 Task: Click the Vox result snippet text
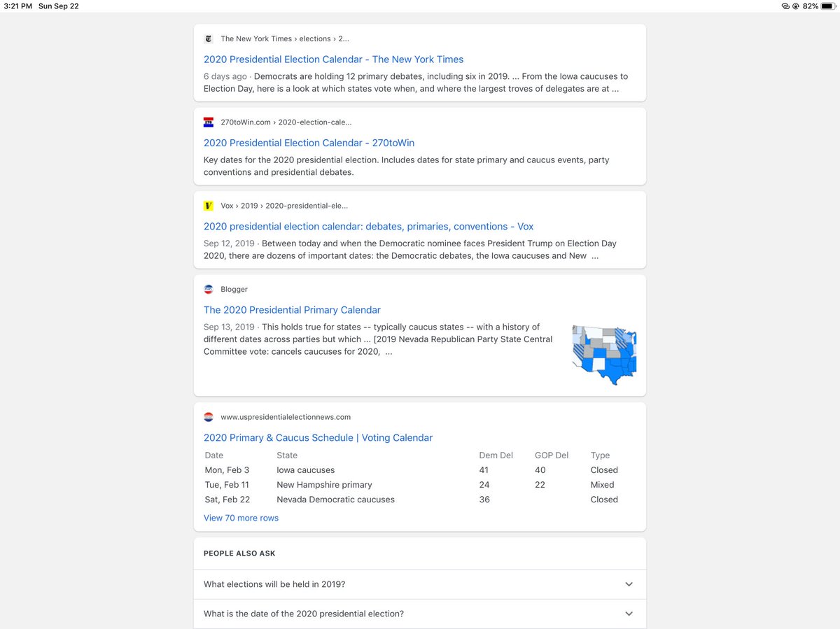410,250
